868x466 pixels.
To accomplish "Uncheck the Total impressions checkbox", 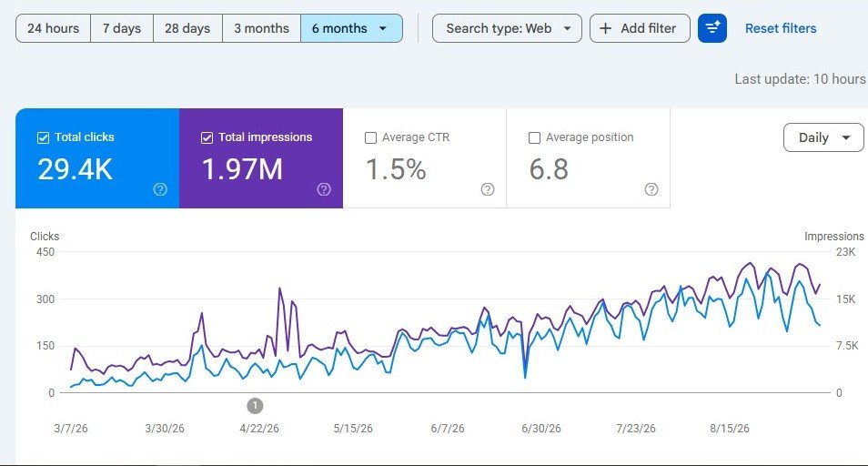I will coord(207,137).
